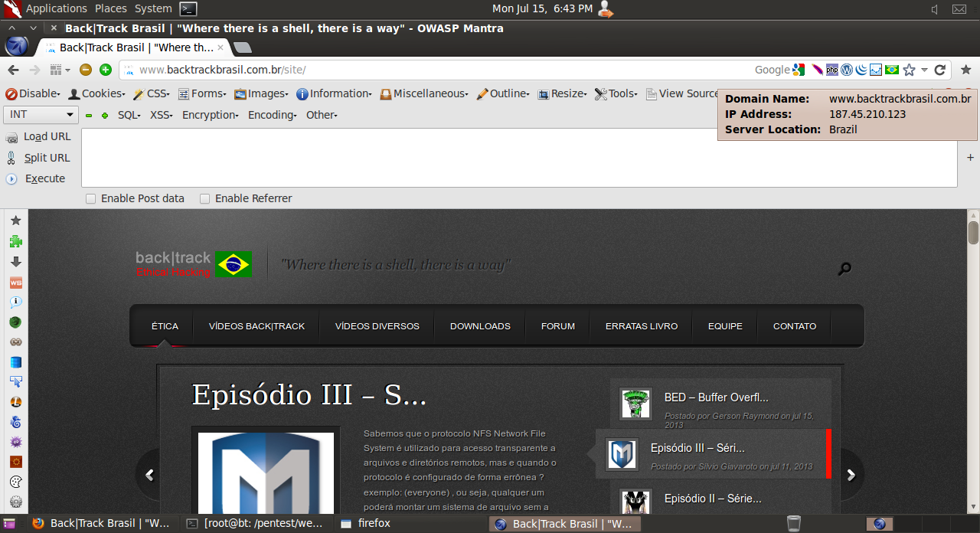Click the Load URL button

(x=38, y=136)
